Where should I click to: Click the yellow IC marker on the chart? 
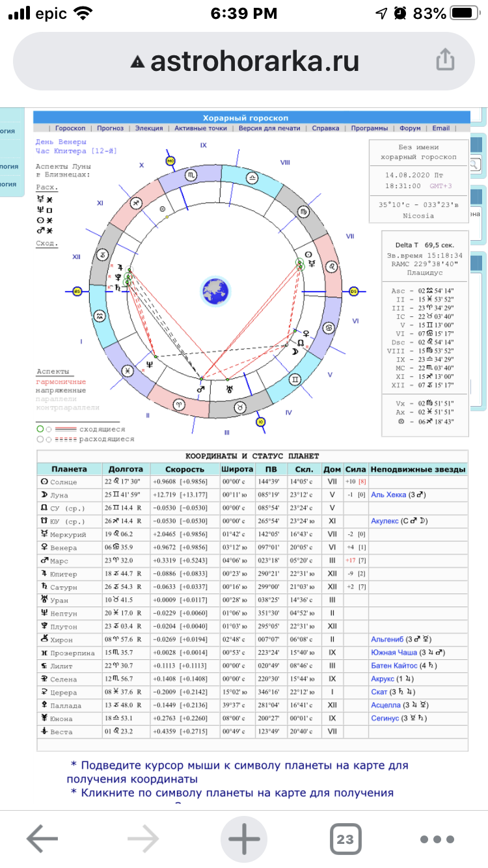coord(260,422)
